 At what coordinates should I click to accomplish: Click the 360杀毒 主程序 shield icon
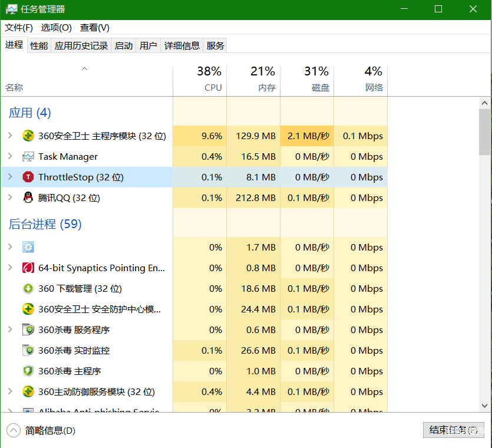pyautogui.click(x=28, y=371)
